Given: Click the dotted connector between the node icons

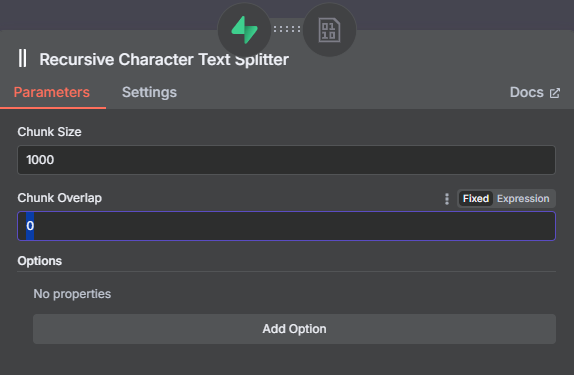Looking at the screenshot, I should click(x=287, y=29).
